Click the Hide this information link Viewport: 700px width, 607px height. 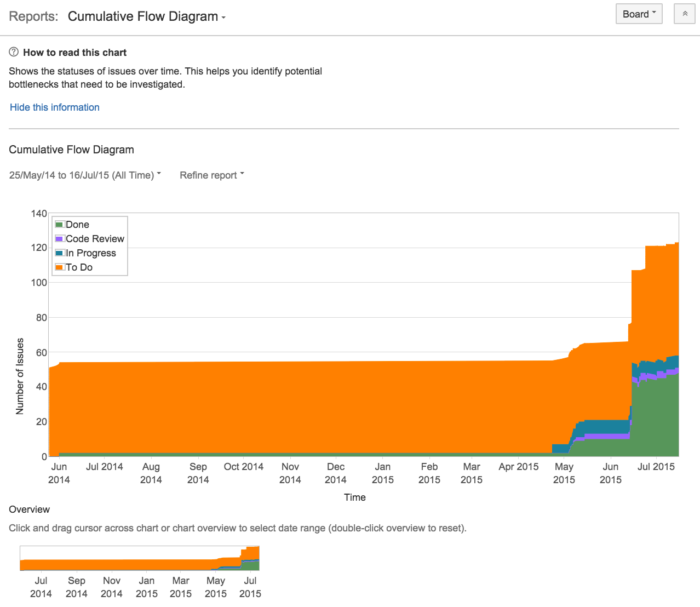click(x=54, y=107)
